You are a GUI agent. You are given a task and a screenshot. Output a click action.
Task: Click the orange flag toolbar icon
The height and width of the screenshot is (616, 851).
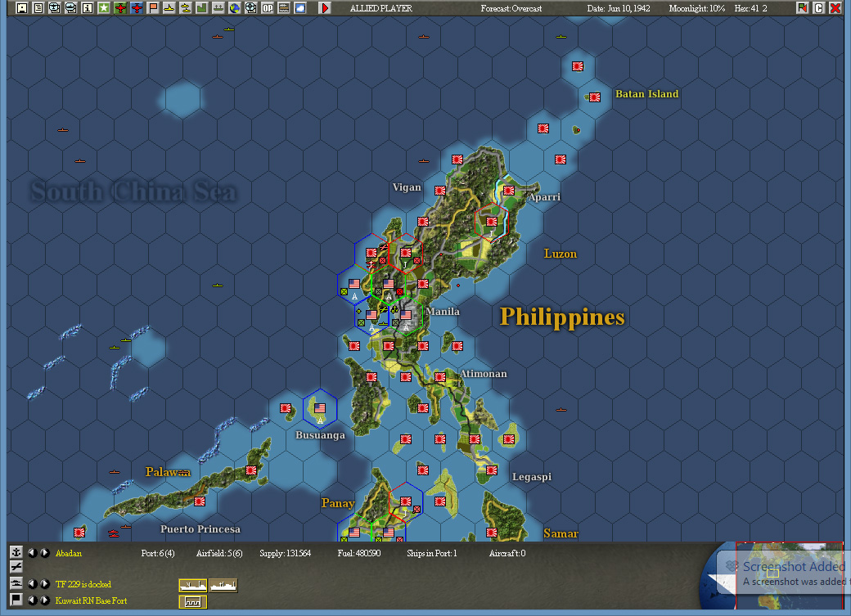pyautogui.click(x=153, y=7)
